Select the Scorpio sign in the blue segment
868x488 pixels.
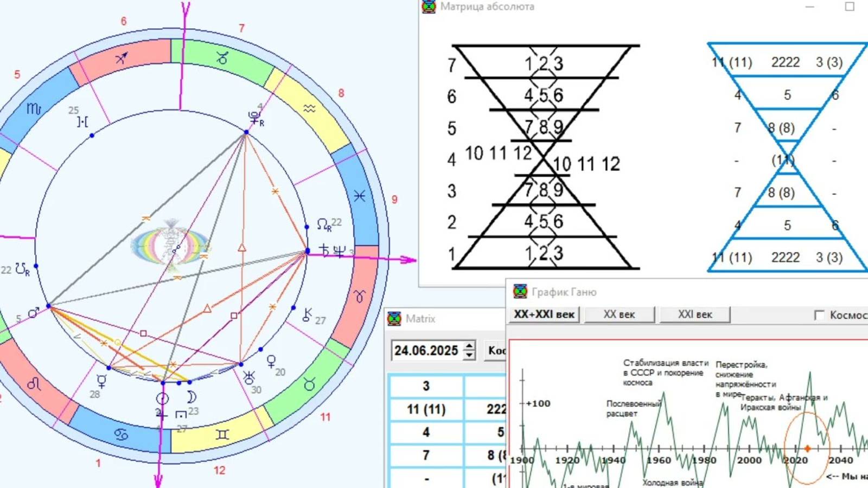click(34, 109)
